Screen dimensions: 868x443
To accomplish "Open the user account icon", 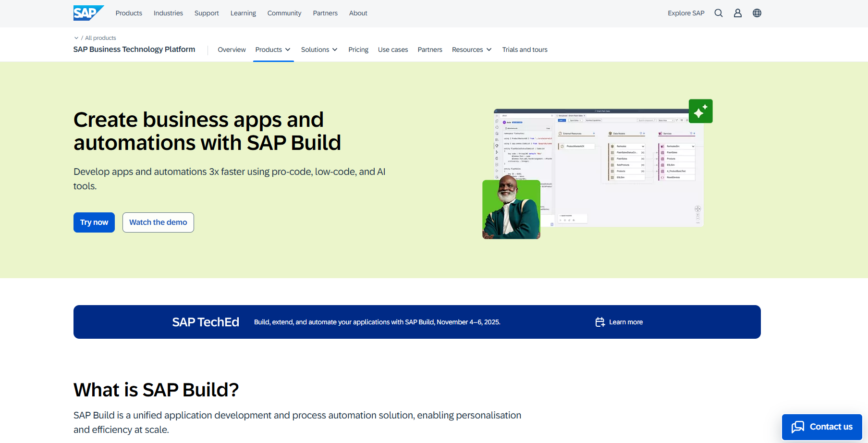I will coord(738,13).
